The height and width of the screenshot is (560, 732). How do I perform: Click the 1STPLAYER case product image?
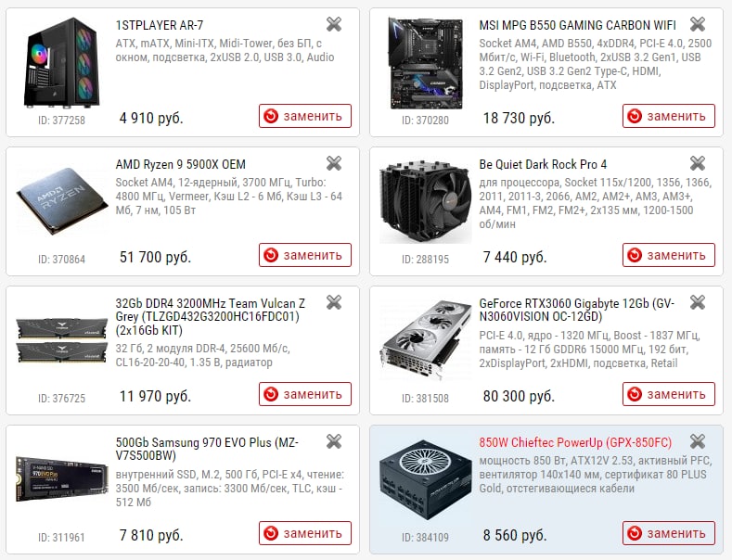point(61,62)
